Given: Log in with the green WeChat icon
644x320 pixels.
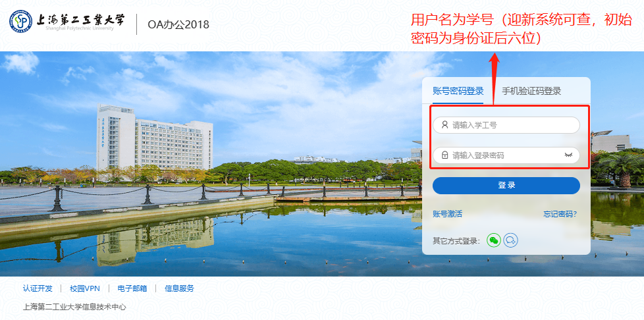Looking at the screenshot, I should click(494, 240).
